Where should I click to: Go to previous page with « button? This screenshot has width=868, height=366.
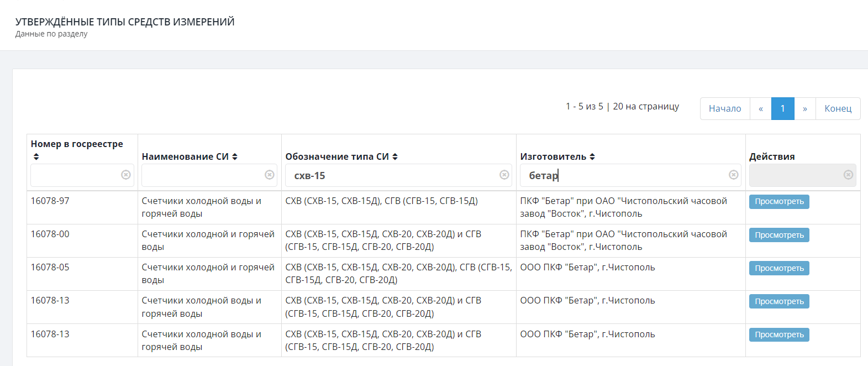pos(761,108)
